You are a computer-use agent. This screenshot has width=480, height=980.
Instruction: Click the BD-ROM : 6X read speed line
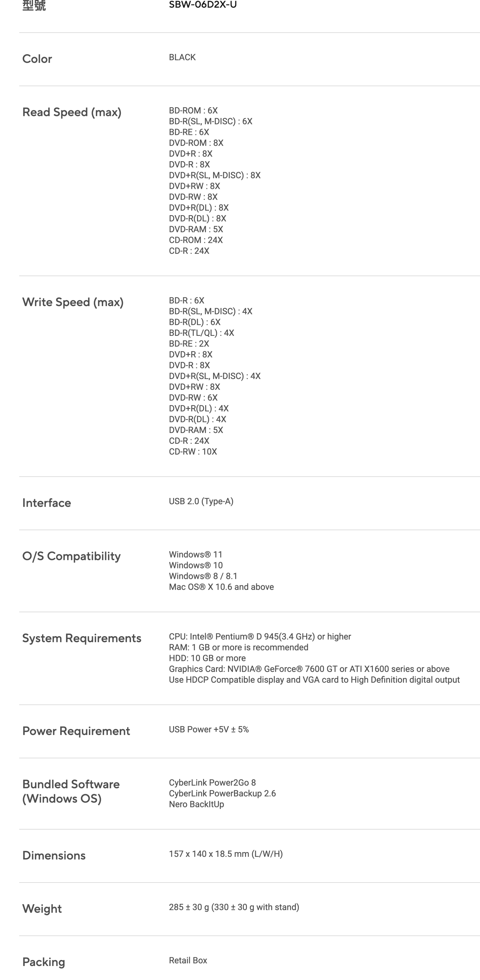tap(193, 111)
